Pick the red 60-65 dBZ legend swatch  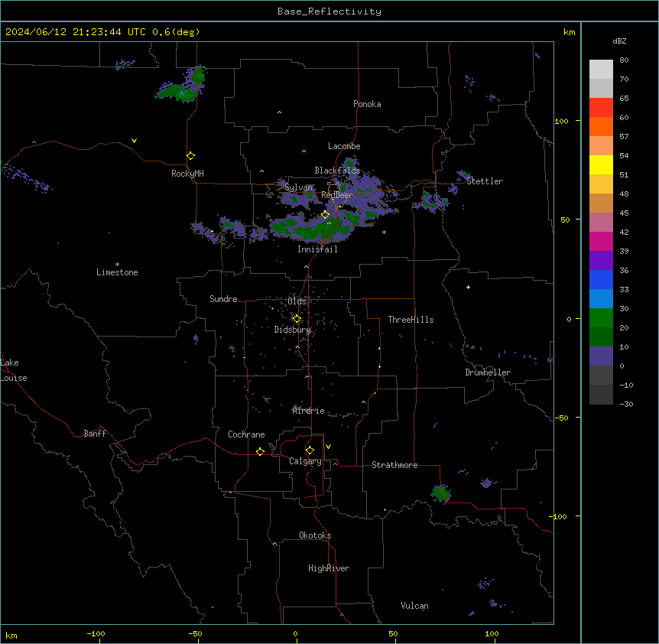(601, 108)
